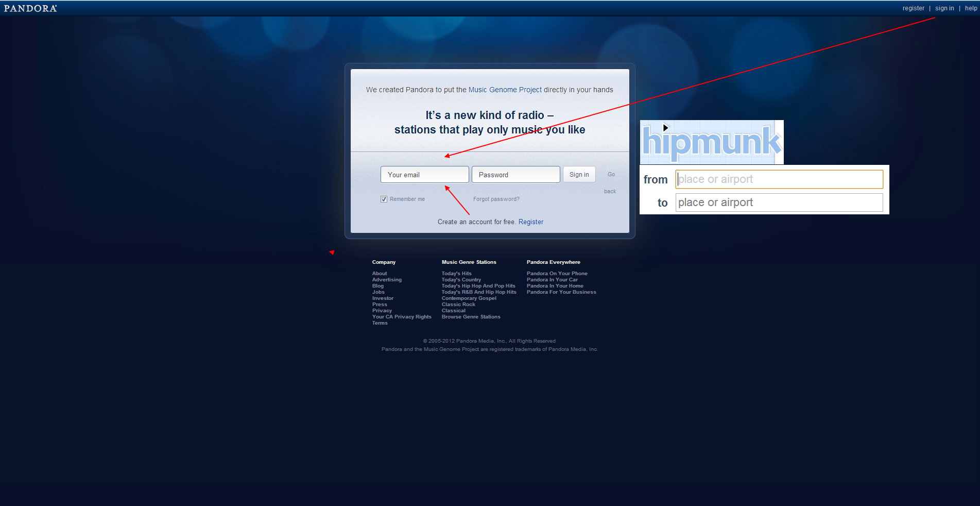Focus the hipmunk to airport field
This screenshot has height=506, width=980.
779,203
